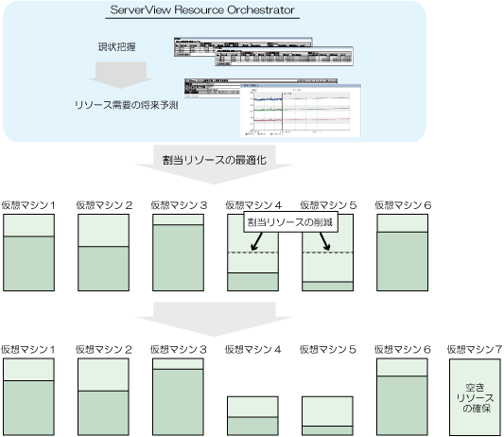504x437 pixels.
Task: Click the 空きリソースの確保 box text
Action: tap(475, 397)
